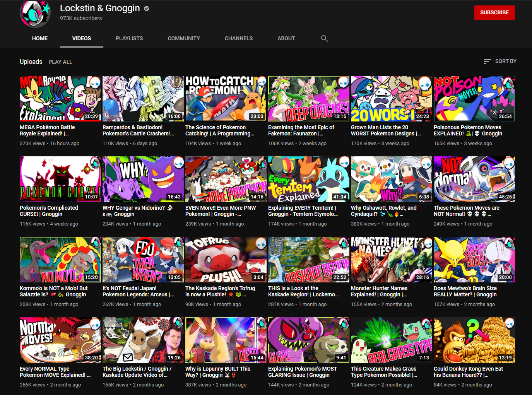Click '380K views • 1 month ago' text
This screenshot has width=532, height=395.
click(380, 224)
